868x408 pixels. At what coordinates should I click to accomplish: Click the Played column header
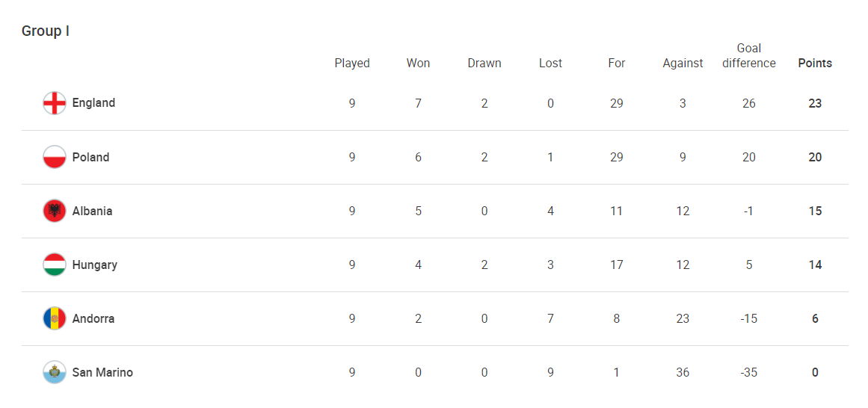[x=352, y=64]
